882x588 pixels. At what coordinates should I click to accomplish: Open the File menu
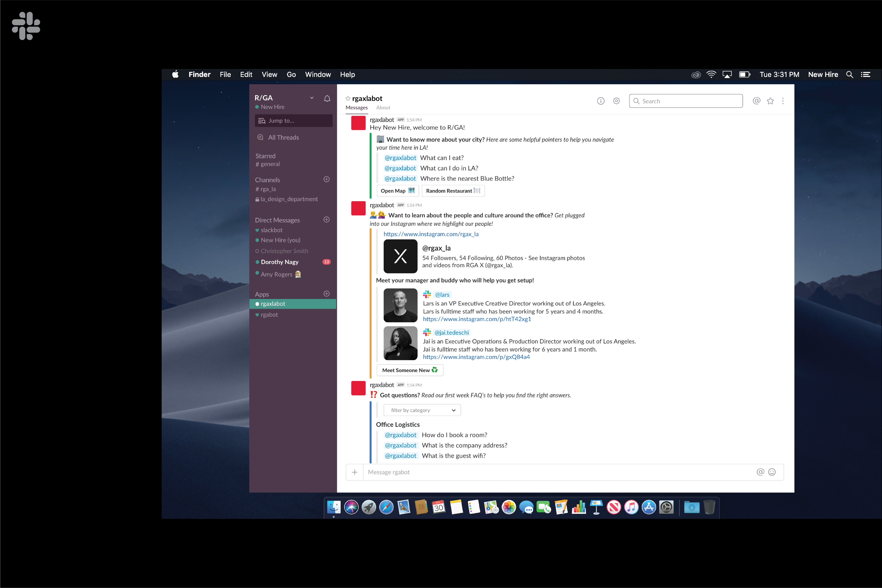pyautogui.click(x=225, y=75)
